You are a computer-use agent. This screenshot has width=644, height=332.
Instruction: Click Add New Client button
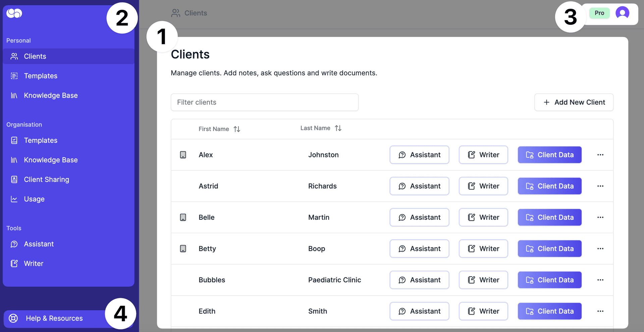574,102
